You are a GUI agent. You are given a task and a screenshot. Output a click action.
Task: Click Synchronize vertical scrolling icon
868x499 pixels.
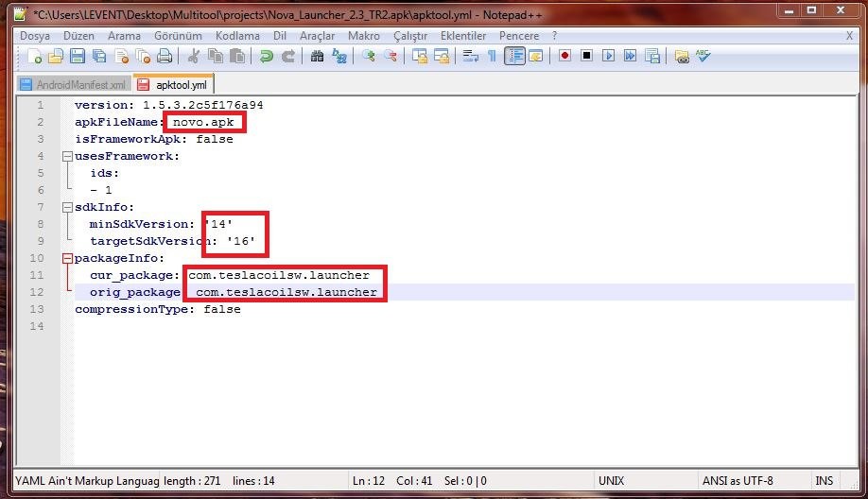coord(420,56)
